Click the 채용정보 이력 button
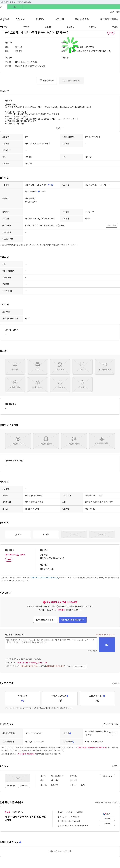This screenshot has height=868, width=120. pyautogui.click(x=107, y=776)
